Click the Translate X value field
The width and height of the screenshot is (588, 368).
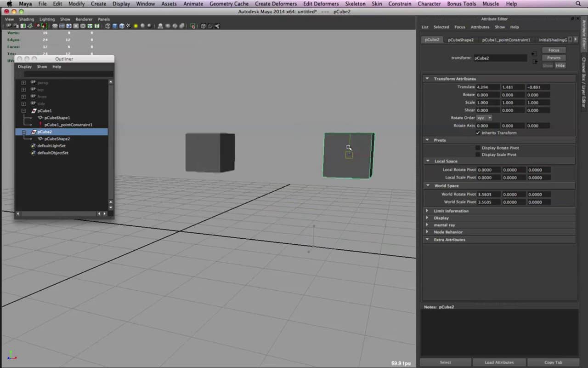pyautogui.click(x=487, y=87)
